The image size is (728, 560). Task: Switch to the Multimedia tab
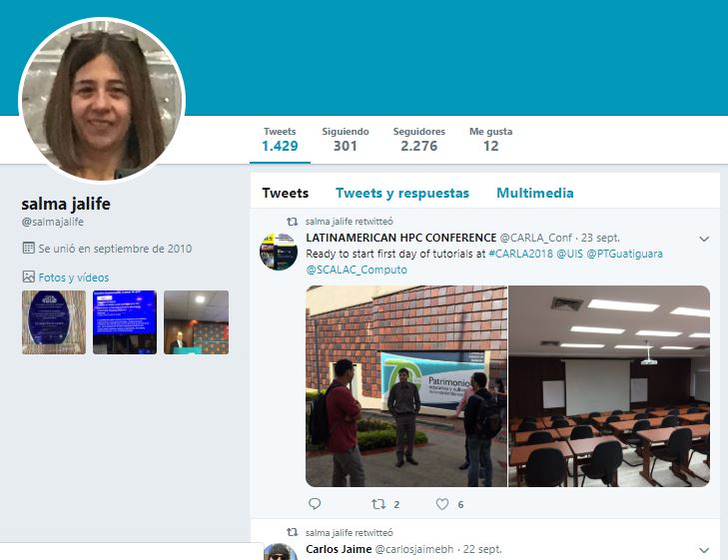[x=535, y=193]
